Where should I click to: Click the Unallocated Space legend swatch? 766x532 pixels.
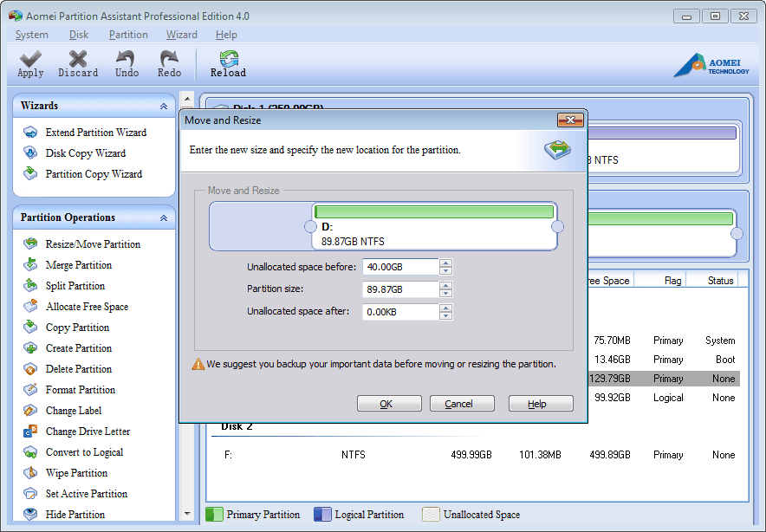[431, 515]
